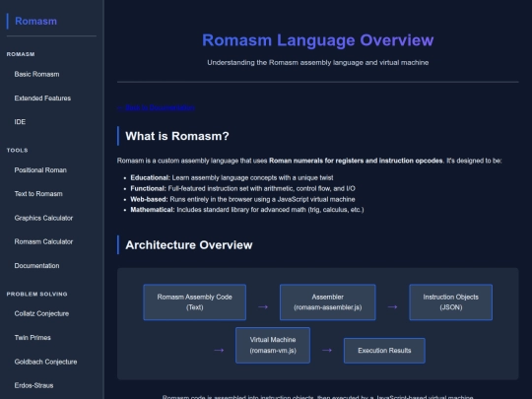The height and width of the screenshot is (399, 532).
Task: Click the TOOLS section label
Action: 18,150
